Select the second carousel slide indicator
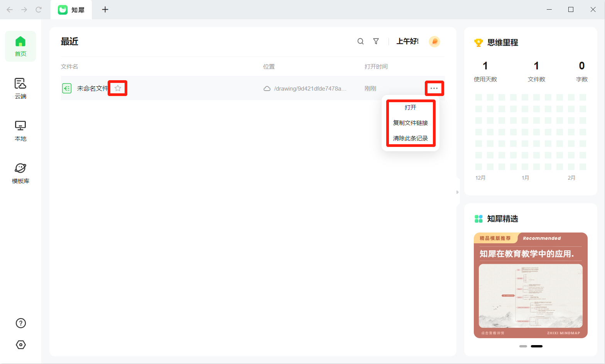The image size is (605, 364). pos(537,346)
